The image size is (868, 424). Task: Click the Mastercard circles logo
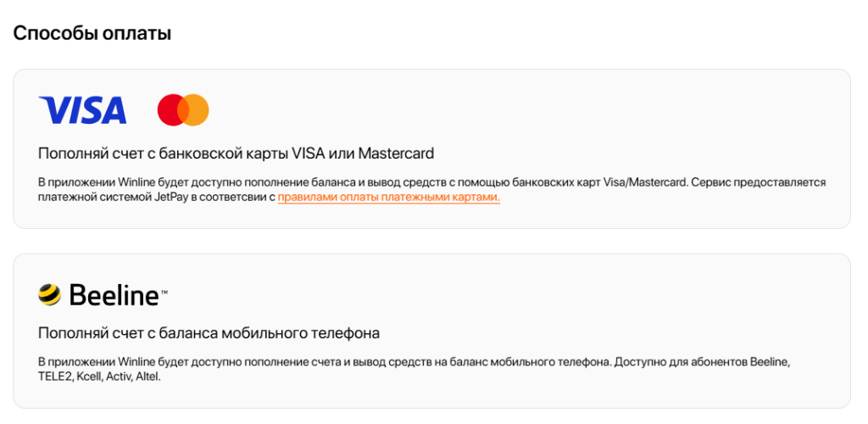click(183, 109)
